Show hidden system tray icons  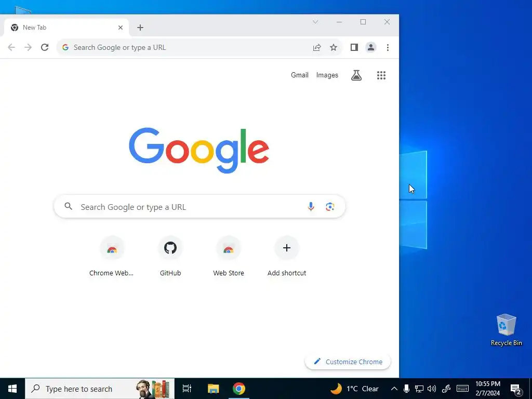[394, 389]
